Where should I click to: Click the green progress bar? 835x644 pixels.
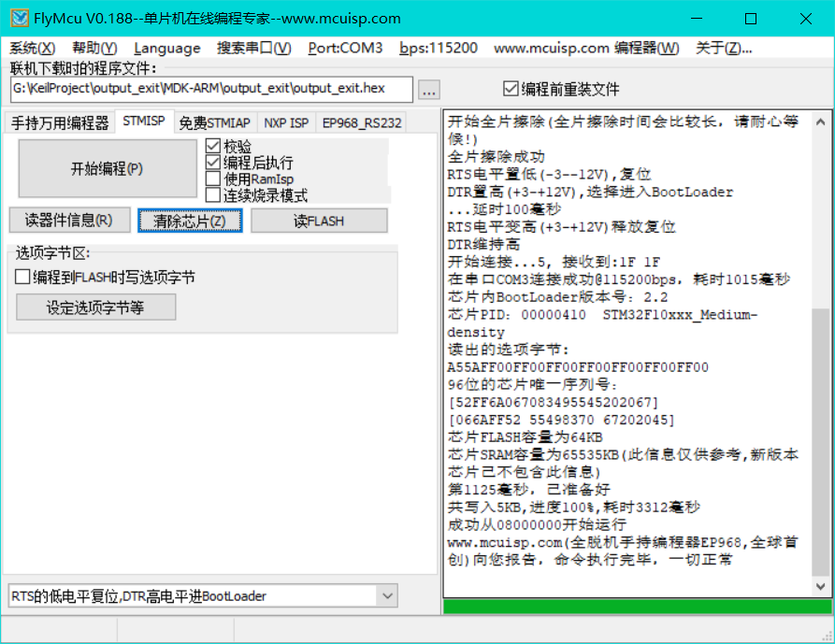[637, 607]
